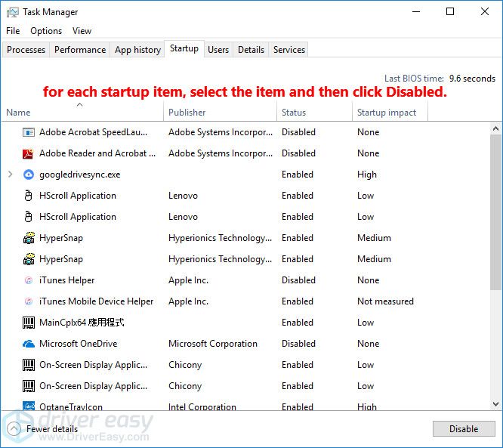
Task: Click the OptaneTrayIcon Intel icon
Action: pyautogui.click(x=29, y=406)
